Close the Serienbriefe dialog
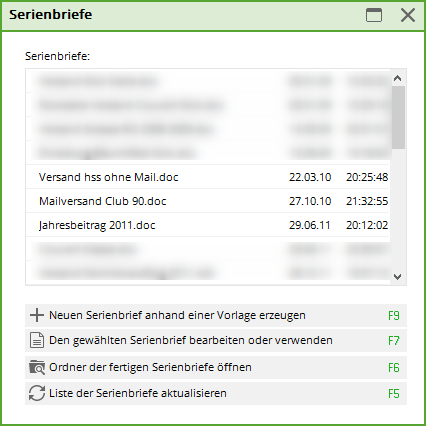426x426 pixels. 408,15
